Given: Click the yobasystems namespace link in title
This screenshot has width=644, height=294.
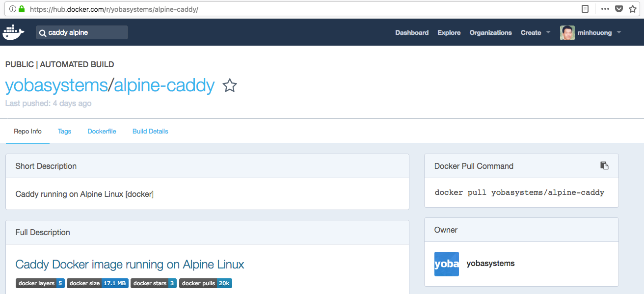Looking at the screenshot, I should pos(56,85).
